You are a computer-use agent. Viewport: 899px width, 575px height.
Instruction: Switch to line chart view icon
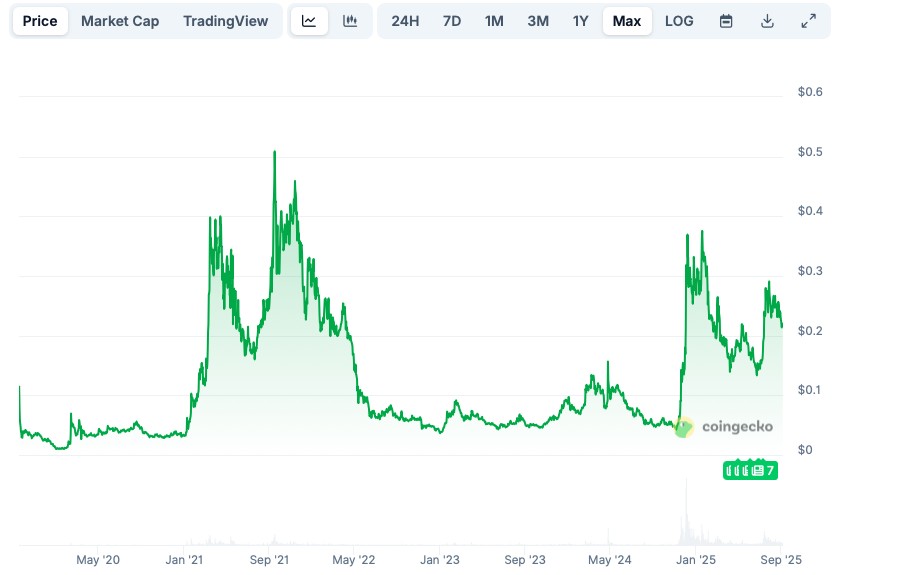(x=309, y=21)
